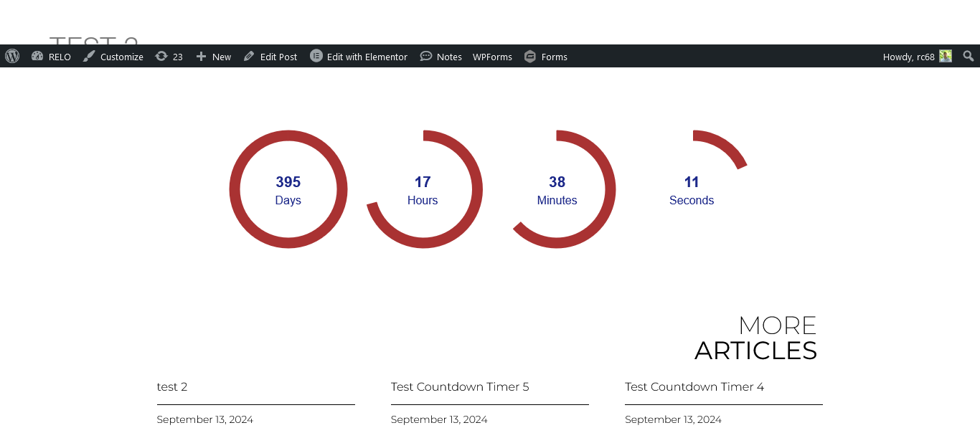This screenshot has height=433, width=980.
Task: Select the Customize paintbrush icon
Action: [88, 56]
